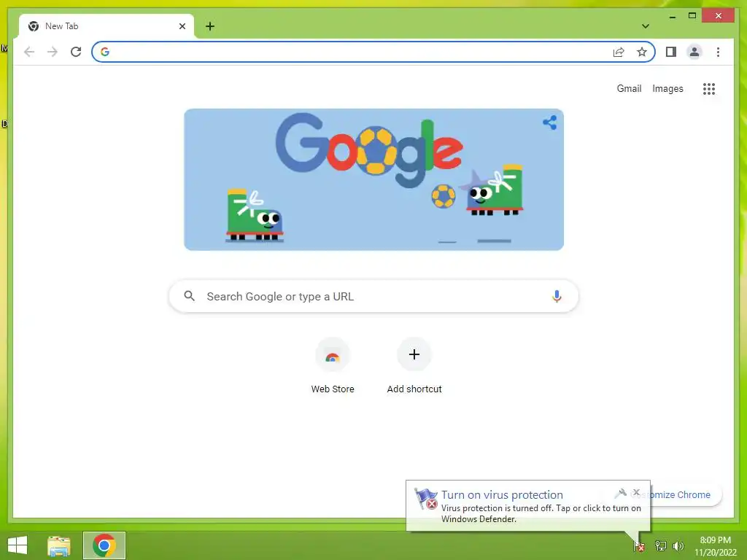The image size is (747, 560).
Task: Open notification settings wrench icon
Action: 620,493
